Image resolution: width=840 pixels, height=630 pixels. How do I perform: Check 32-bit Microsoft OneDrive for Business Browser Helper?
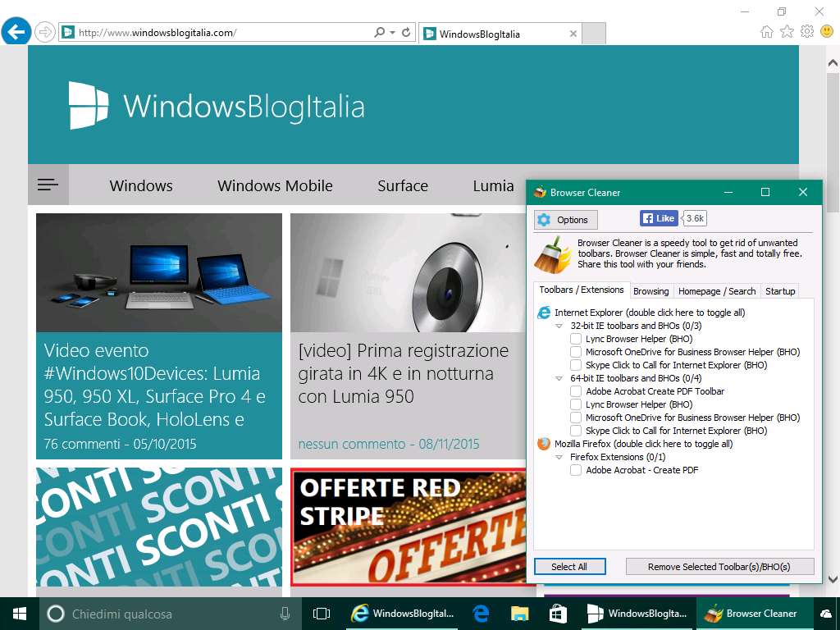point(576,352)
